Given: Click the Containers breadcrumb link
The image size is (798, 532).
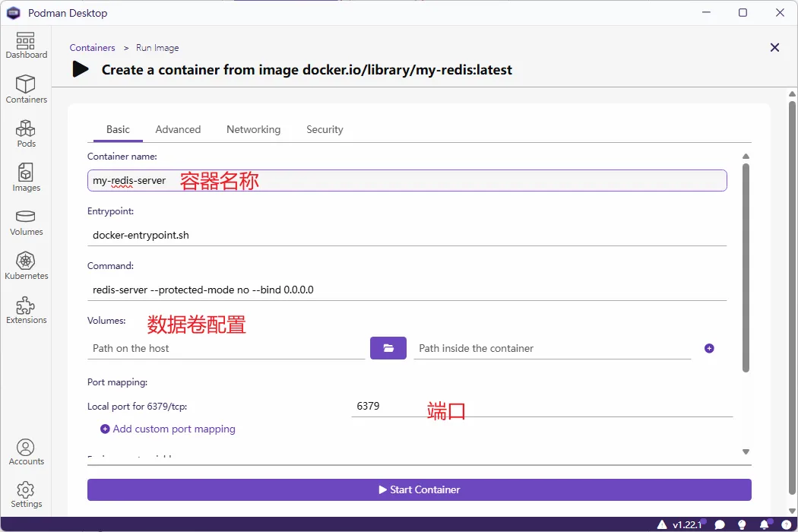Looking at the screenshot, I should tap(92, 48).
